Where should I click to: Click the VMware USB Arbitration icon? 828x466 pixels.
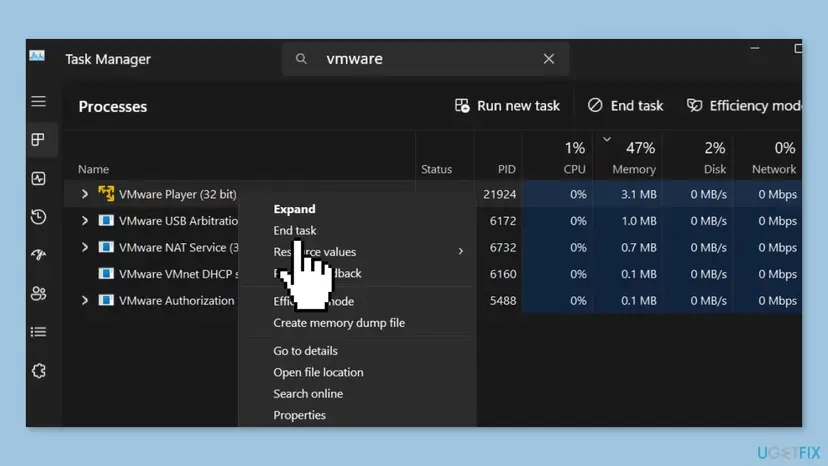tap(106, 220)
